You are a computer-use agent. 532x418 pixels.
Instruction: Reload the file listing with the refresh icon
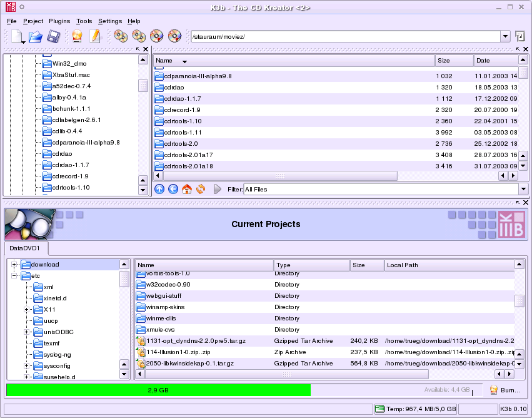pos(201,188)
